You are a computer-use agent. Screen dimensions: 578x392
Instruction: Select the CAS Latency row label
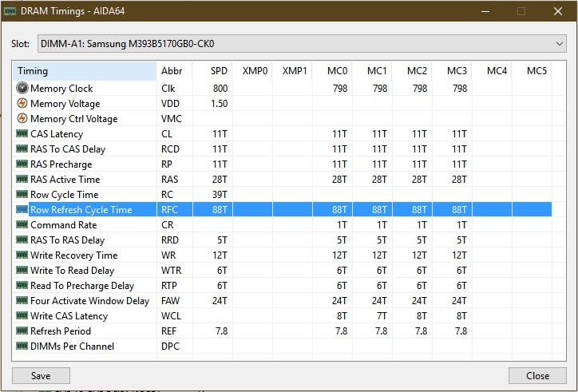[x=57, y=134]
